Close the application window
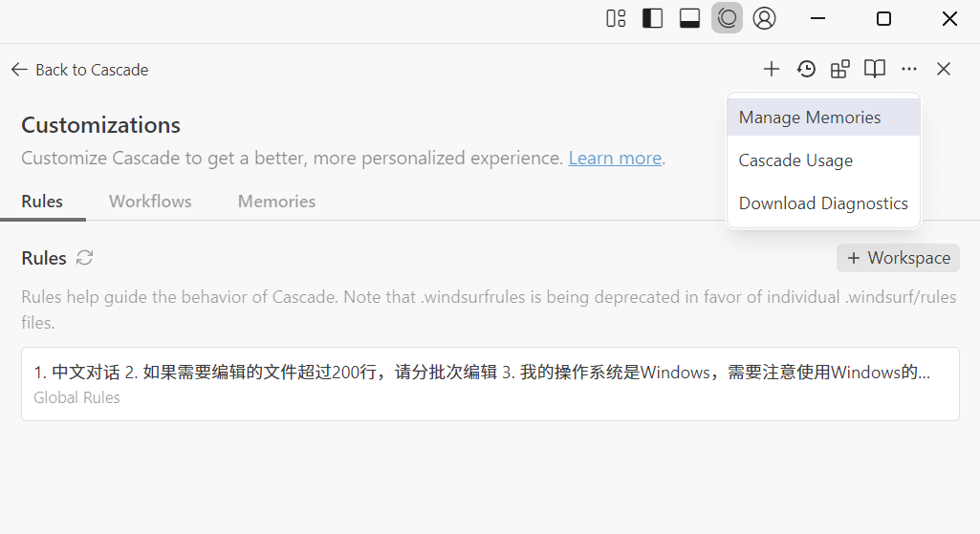Viewport: 980px width, 534px height. coord(949,18)
